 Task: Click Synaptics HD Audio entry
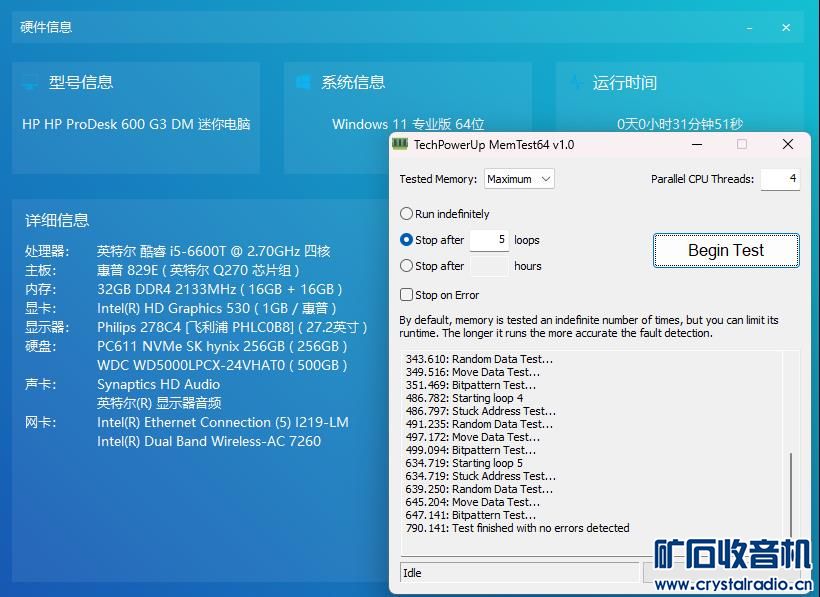158,384
